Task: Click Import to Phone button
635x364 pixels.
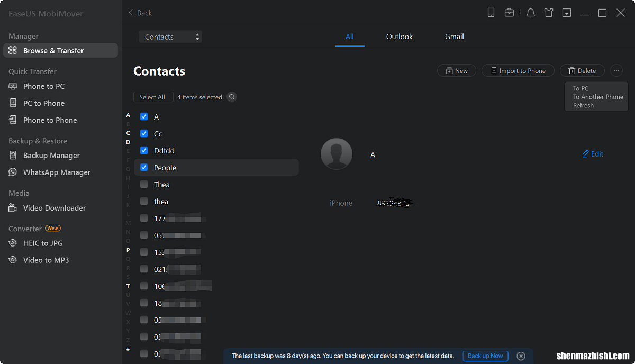Action: click(x=518, y=70)
